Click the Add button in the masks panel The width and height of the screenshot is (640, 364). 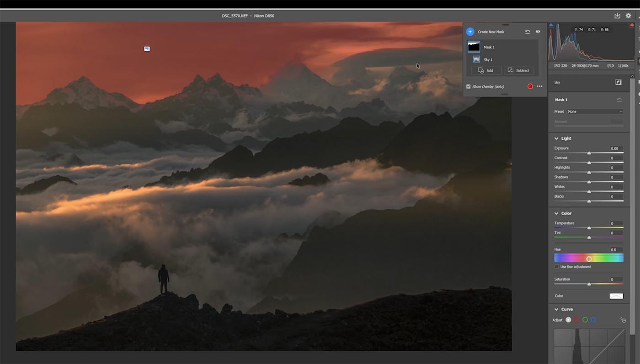[486, 70]
